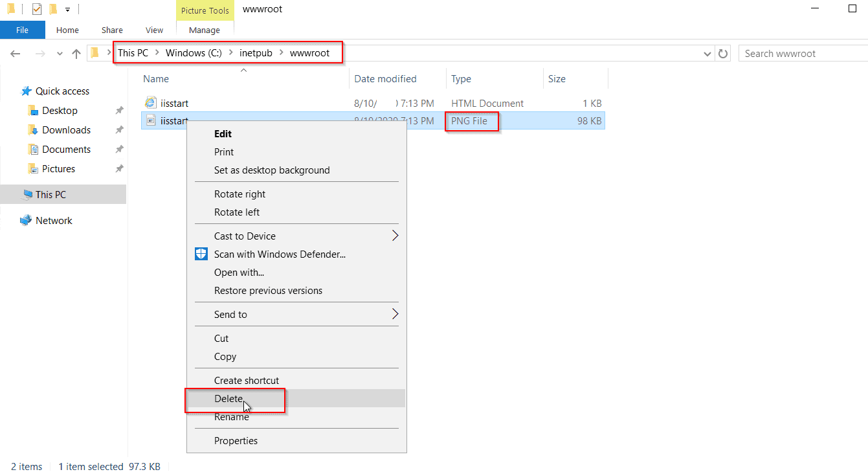Click the Refresh icon beside address bar
The image size is (868, 472).
click(724, 54)
